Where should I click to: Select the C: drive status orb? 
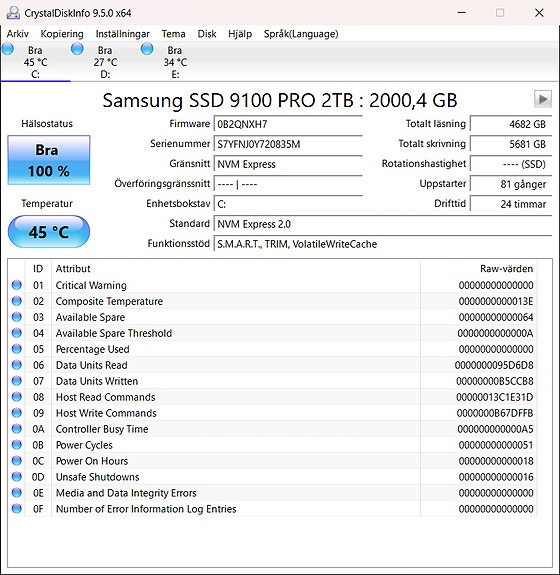pos(8,49)
